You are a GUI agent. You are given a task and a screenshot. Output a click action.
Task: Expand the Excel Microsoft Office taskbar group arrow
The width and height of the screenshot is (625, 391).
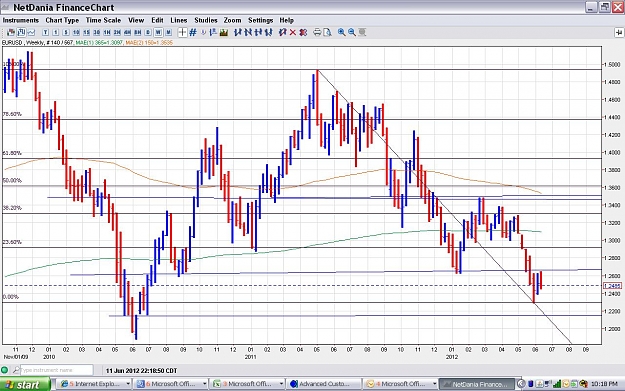[281, 384]
